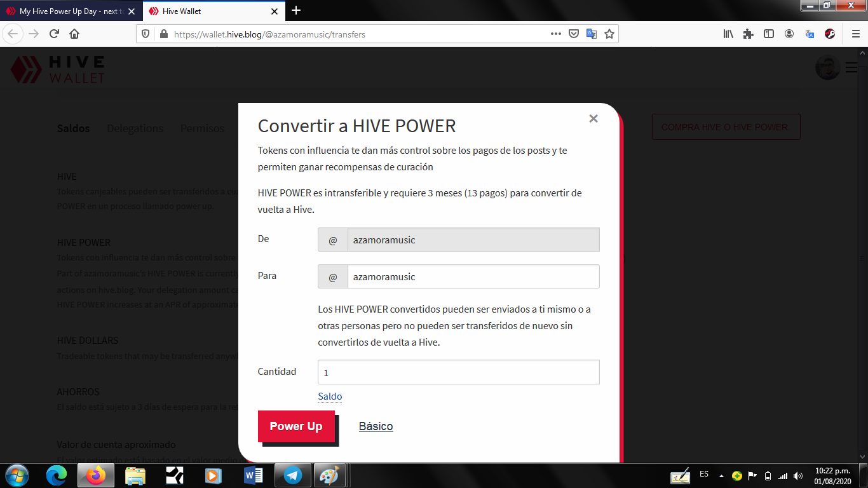Click the De sender username field
This screenshot has width=868, height=488.
tap(473, 240)
